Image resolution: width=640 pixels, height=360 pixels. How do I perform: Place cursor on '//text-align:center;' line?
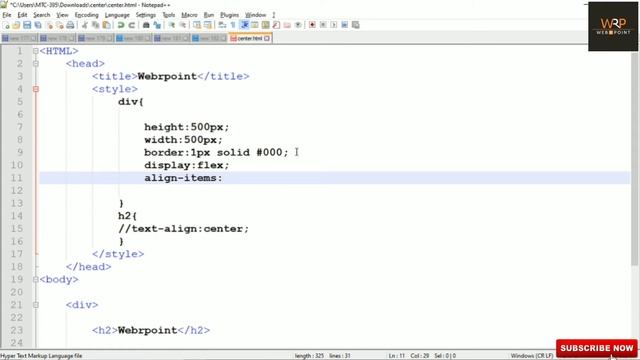[183, 229]
